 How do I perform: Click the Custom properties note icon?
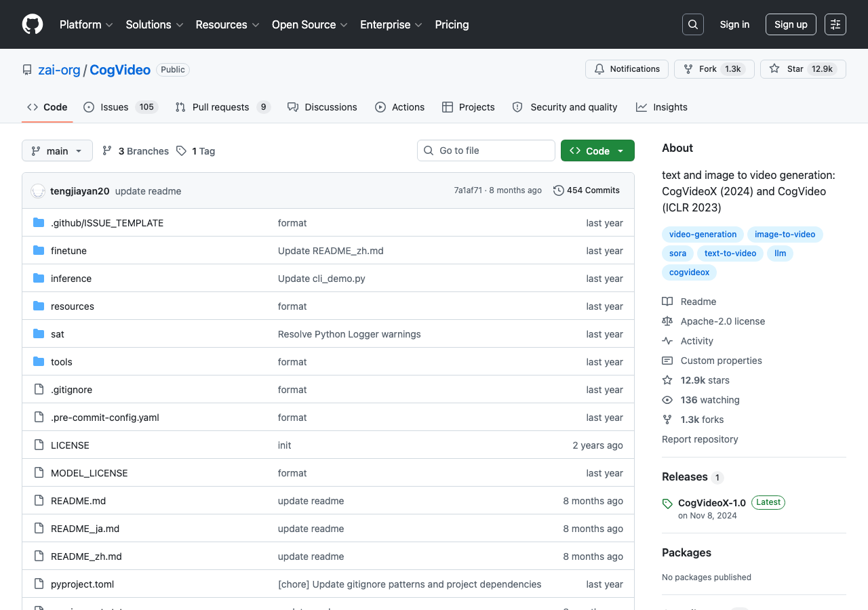coord(667,361)
